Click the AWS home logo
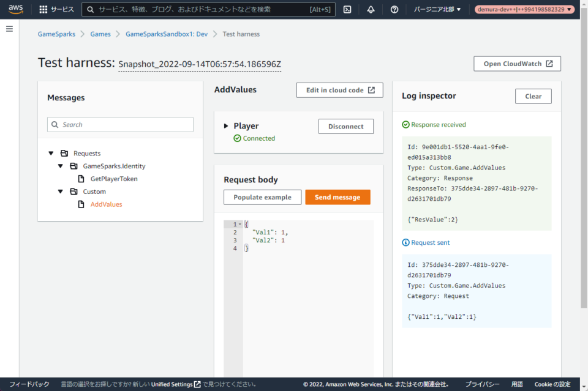Screen dimensions: 588x391 point(15,9)
